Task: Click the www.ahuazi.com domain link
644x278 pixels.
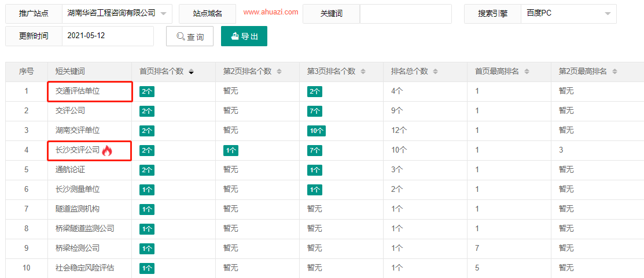Action: 271,12
